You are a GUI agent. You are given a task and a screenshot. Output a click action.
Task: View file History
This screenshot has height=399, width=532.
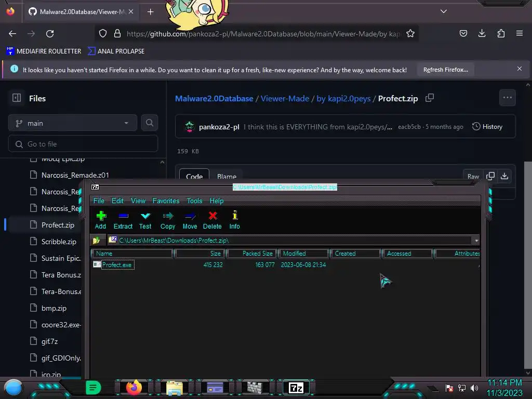(487, 127)
